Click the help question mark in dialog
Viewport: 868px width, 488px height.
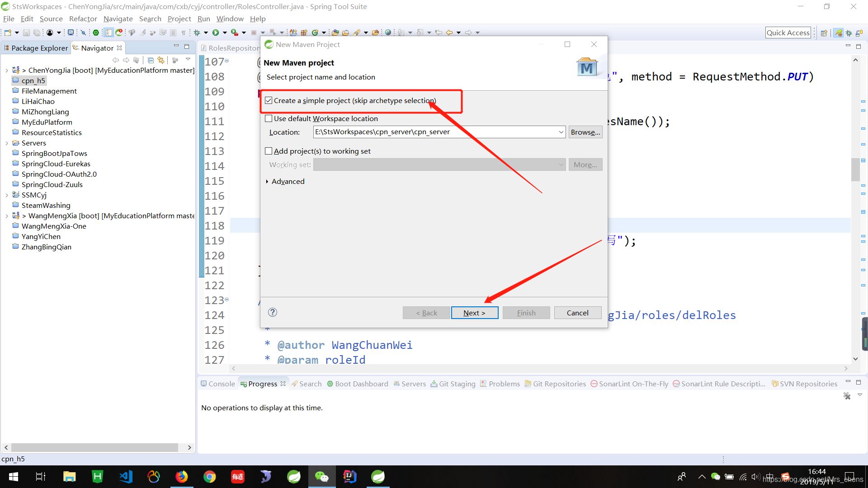click(272, 312)
